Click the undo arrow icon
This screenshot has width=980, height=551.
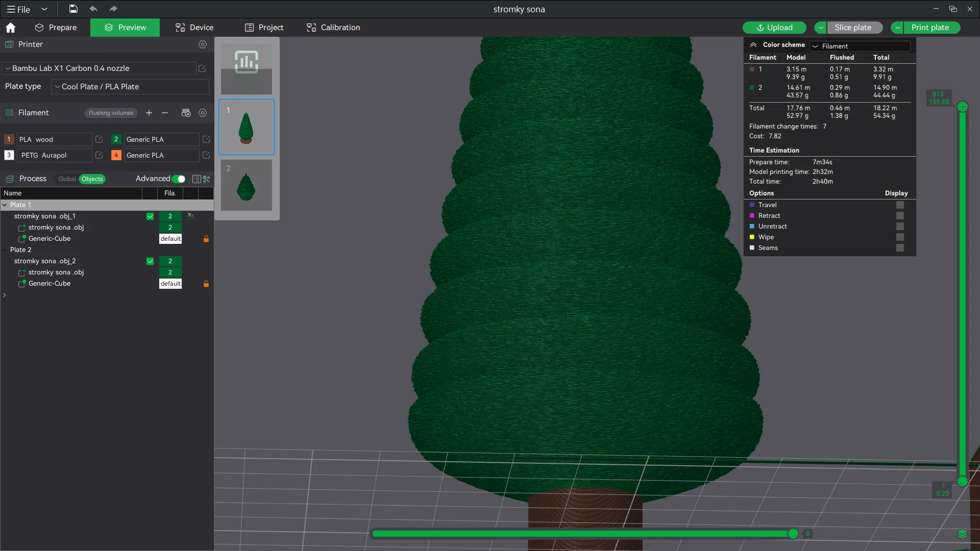93,9
